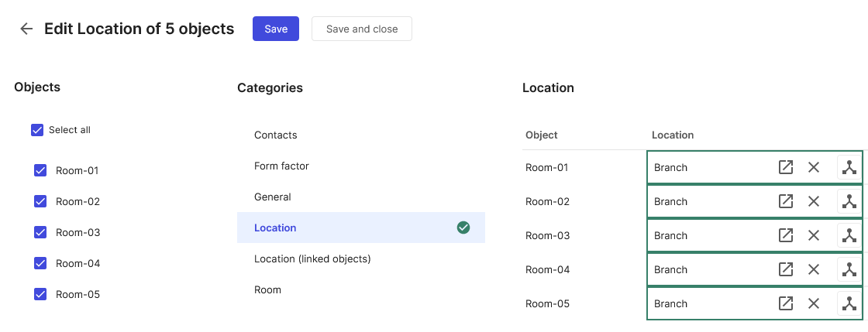Viewport: 868px width, 332px height.
Task: Go back with the left arrow icon
Action: pyautogui.click(x=26, y=29)
